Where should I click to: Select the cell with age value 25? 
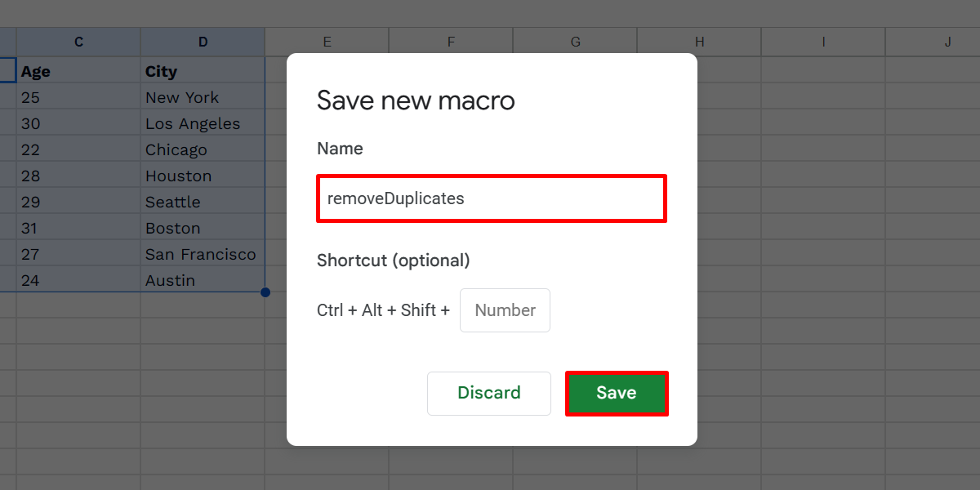[78, 97]
